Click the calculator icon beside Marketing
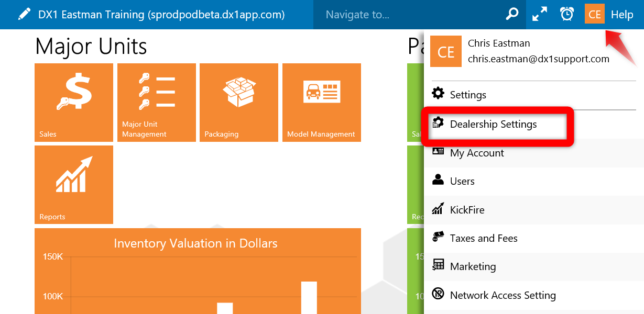Image resolution: width=644 pixels, height=314 pixels. tap(438, 265)
